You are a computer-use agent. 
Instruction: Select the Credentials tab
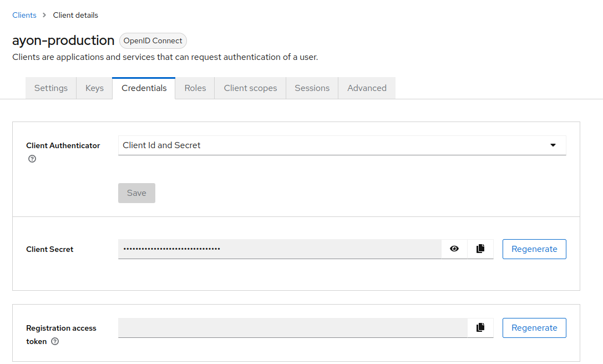pos(144,88)
